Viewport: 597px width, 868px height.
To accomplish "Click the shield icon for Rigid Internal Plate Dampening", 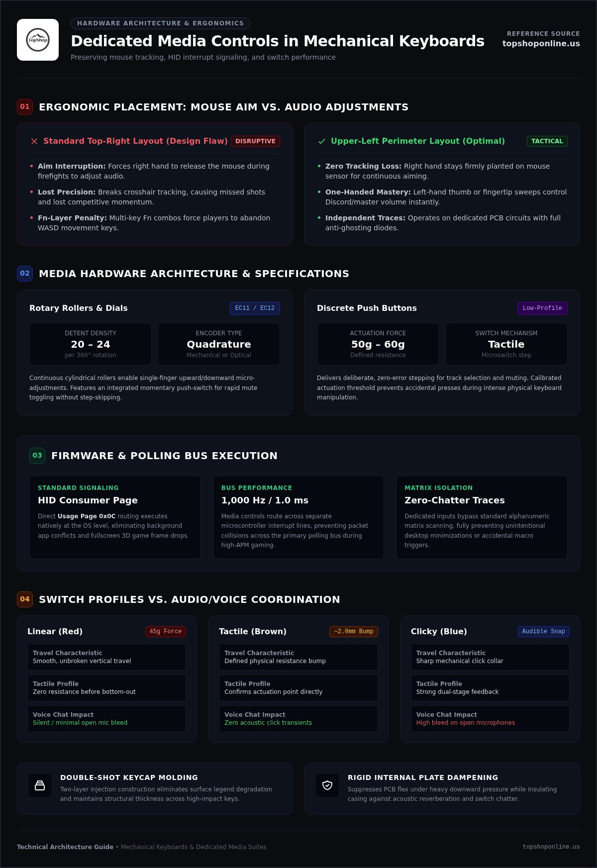I will (x=327, y=785).
